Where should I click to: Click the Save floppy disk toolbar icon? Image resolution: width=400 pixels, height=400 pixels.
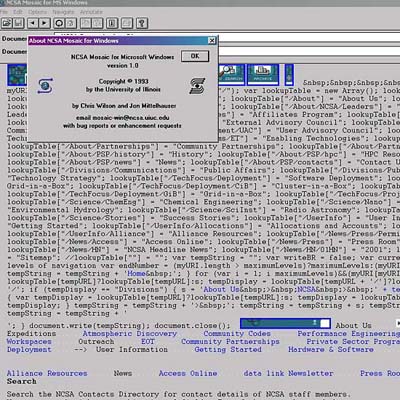pyautogui.click(x=18, y=23)
